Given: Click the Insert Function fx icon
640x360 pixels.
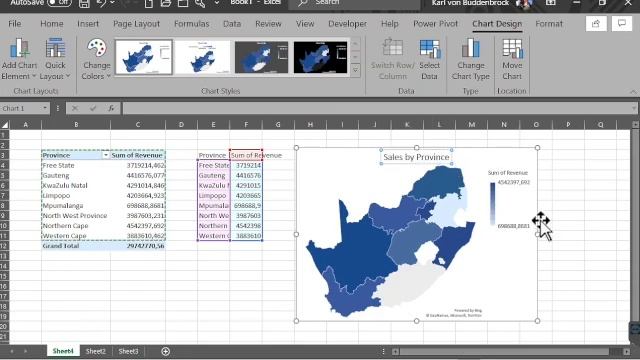Looking at the screenshot, I should [x=111, y=108].
